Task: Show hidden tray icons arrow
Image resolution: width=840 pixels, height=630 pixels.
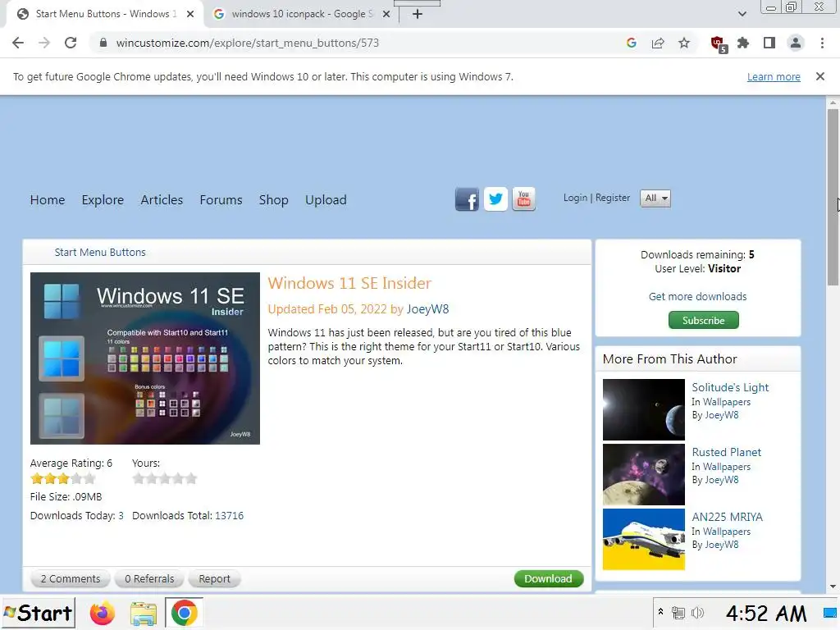Action: point(660,612)
